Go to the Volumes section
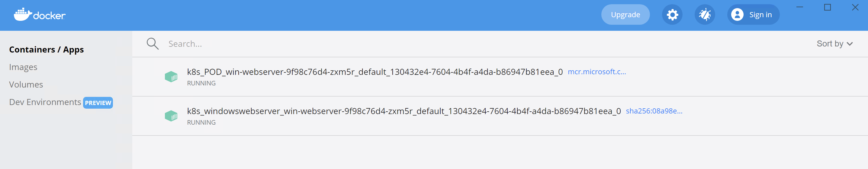868x169 pixels. point(26,84)
